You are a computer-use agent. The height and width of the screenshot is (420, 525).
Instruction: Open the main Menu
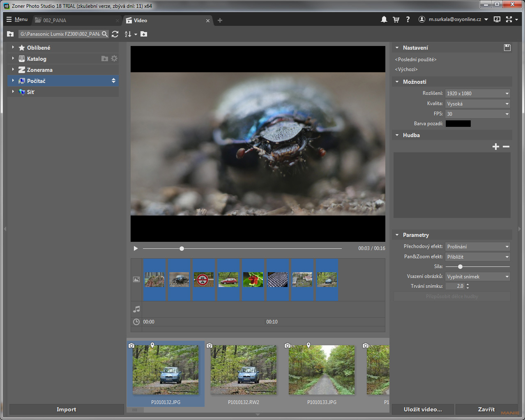coord(17,20)
